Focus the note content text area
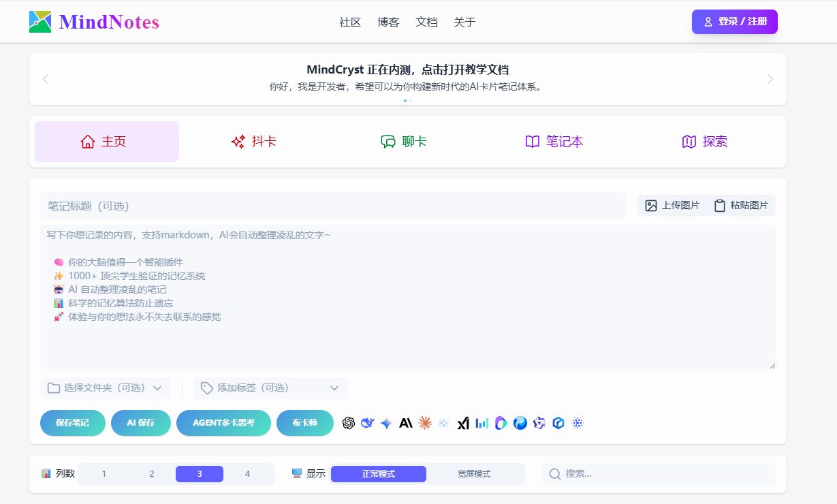Image resolution: width=837 pixels, height=504 pixels. [408, 297]
